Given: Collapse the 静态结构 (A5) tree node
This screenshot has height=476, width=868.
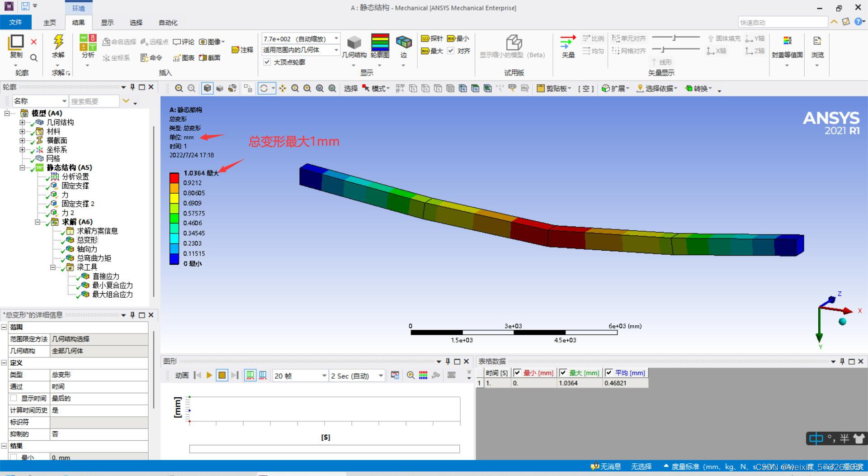Looking at the screenshot, I should pyautogui.click(x=22, y=168).
